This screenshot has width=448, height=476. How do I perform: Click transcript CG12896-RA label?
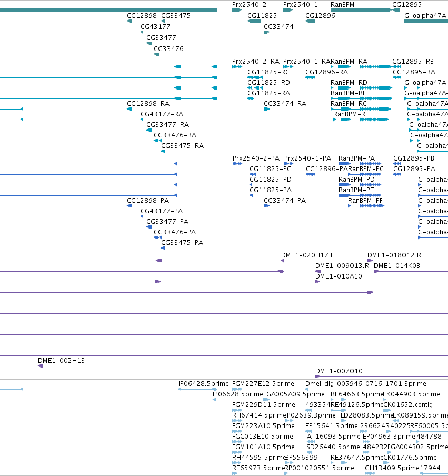(x=326, y=72)
